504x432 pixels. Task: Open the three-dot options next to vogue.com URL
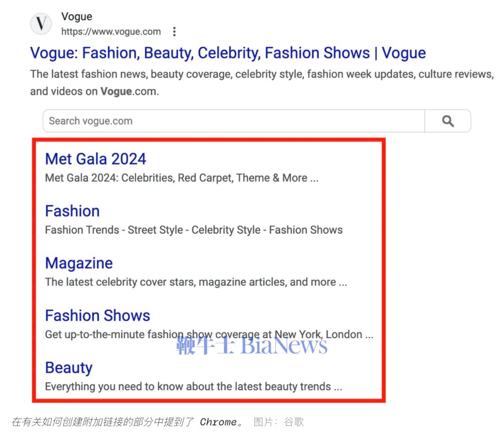pyautogui.click(x=174, y=31)
